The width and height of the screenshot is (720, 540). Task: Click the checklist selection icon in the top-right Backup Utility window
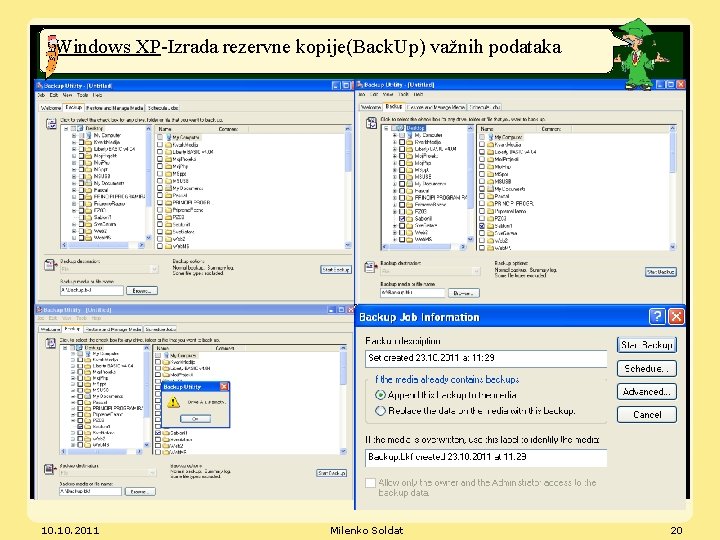point(371,123)
